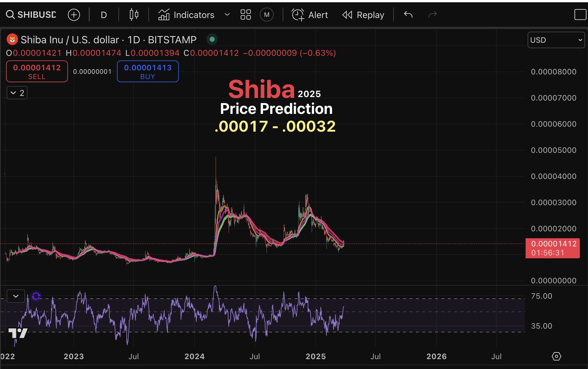Click the red current price label 0.00001412

(553, 248)
